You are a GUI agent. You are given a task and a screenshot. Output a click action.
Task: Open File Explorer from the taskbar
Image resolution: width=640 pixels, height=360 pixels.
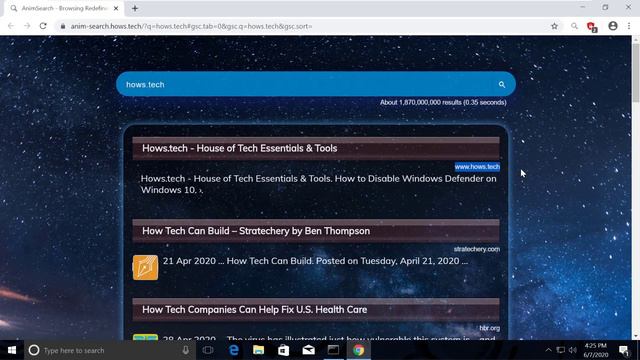[x=258, y=350]
